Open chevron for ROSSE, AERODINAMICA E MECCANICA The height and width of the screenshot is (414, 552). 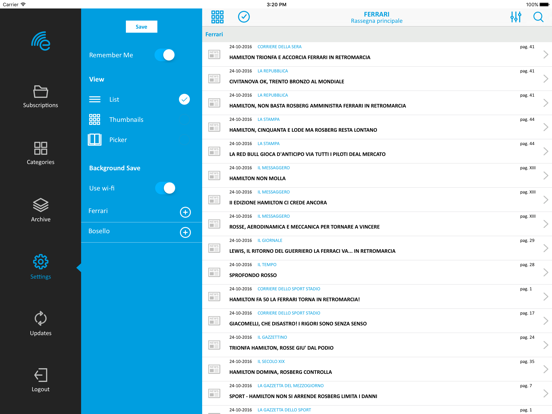coord(545,224)
